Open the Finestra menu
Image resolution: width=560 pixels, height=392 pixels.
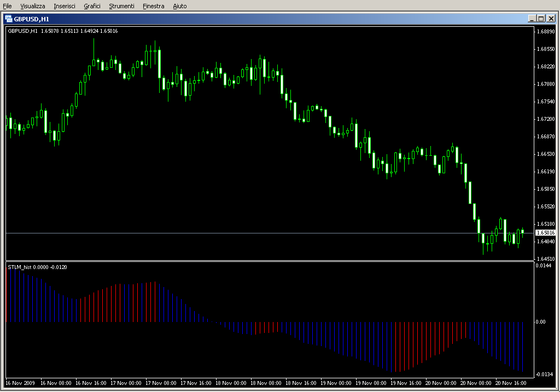tap(153, 6)
